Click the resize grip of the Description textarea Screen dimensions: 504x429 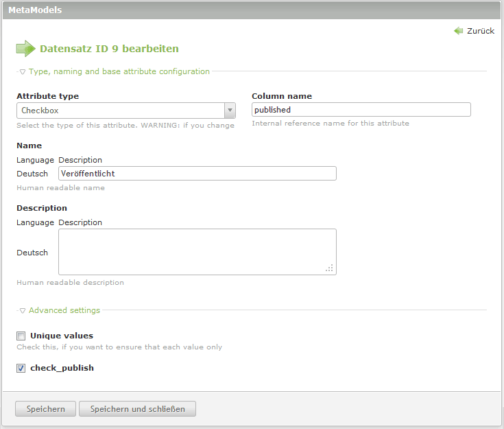330,268
